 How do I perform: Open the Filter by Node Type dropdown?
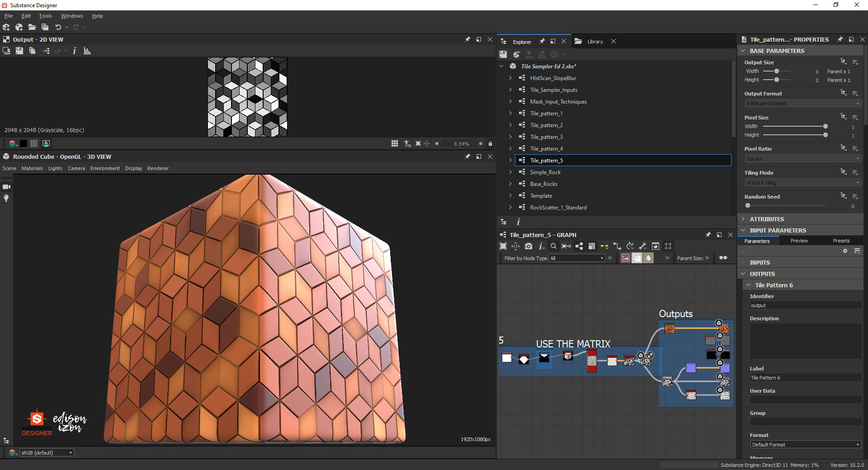click(x=576, y=258)
